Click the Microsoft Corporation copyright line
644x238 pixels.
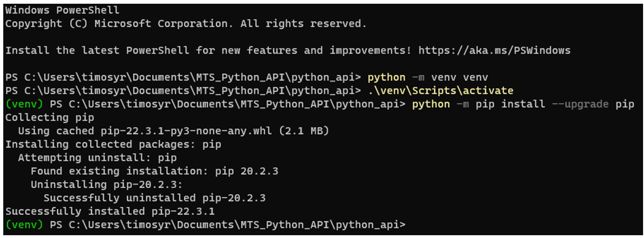(x=186, y=23)
